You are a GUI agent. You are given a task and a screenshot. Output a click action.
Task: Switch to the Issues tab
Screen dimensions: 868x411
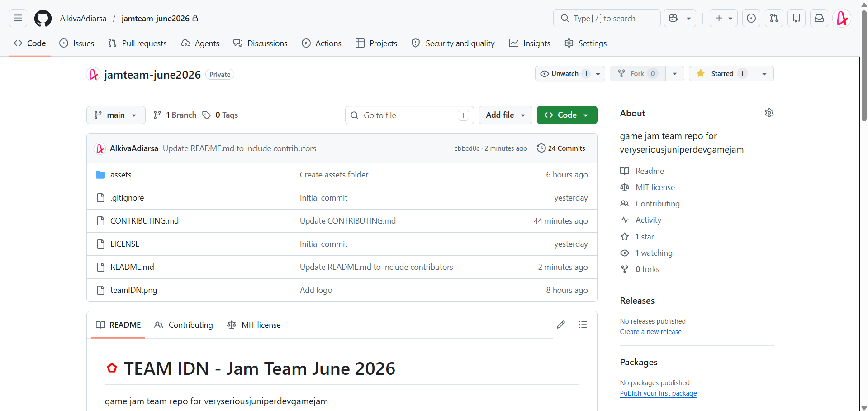tap(77, 43)
